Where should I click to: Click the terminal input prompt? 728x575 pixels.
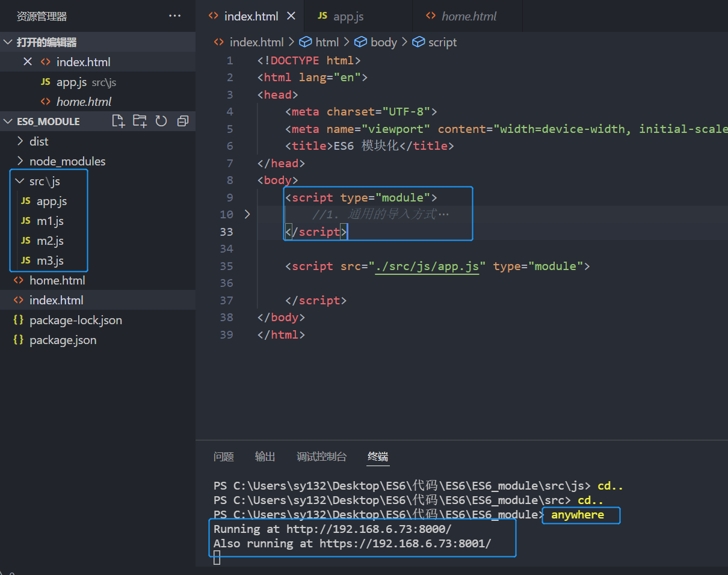(x=217, y=559)
